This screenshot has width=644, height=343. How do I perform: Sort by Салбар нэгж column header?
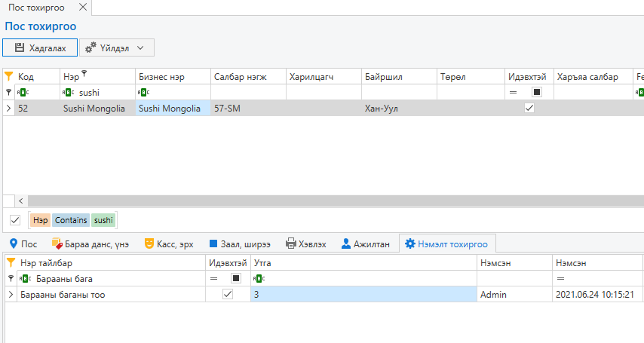point(249,76)
